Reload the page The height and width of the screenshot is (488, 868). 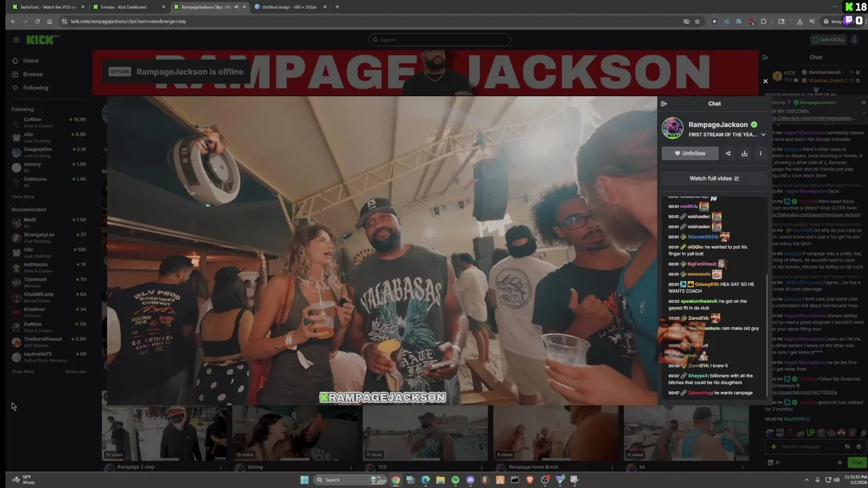pyautogui.click(x=37, y=22)
